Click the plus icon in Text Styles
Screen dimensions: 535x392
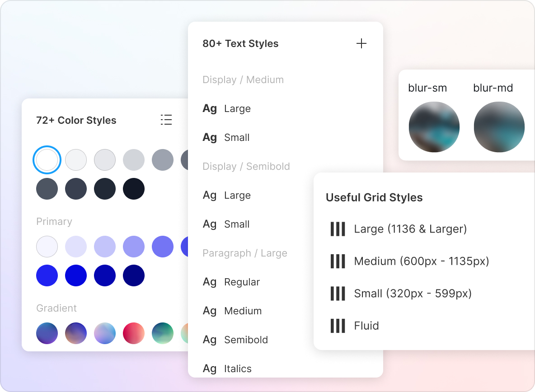pos(361,44)
